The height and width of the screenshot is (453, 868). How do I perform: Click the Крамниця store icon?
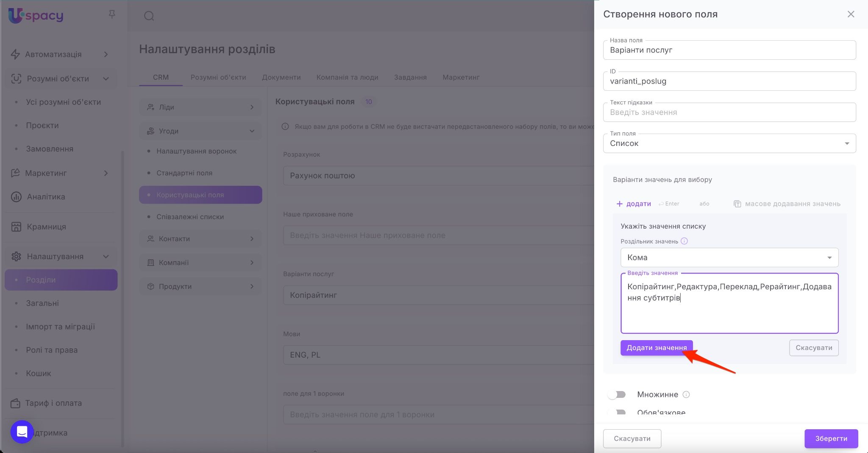[16, 226]
